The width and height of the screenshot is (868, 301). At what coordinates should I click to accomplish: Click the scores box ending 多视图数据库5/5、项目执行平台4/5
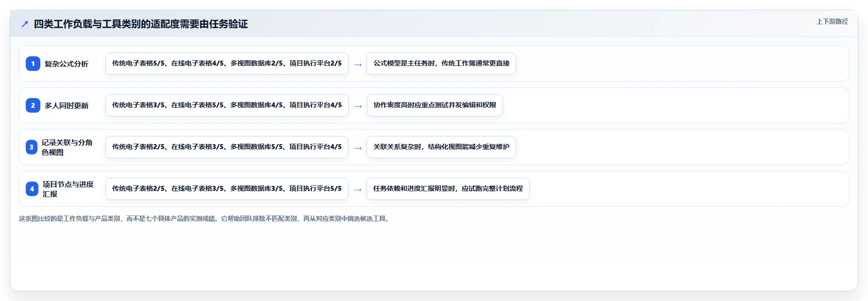227,147
